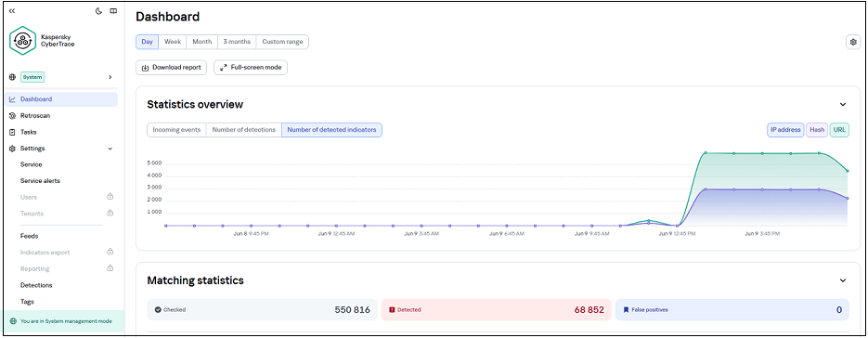
Task: Click the Detected count card
Action: click(497, 310)
